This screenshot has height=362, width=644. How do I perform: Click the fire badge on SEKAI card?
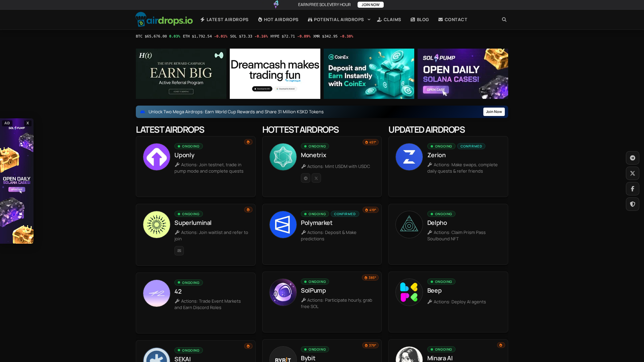coord(248,346)
